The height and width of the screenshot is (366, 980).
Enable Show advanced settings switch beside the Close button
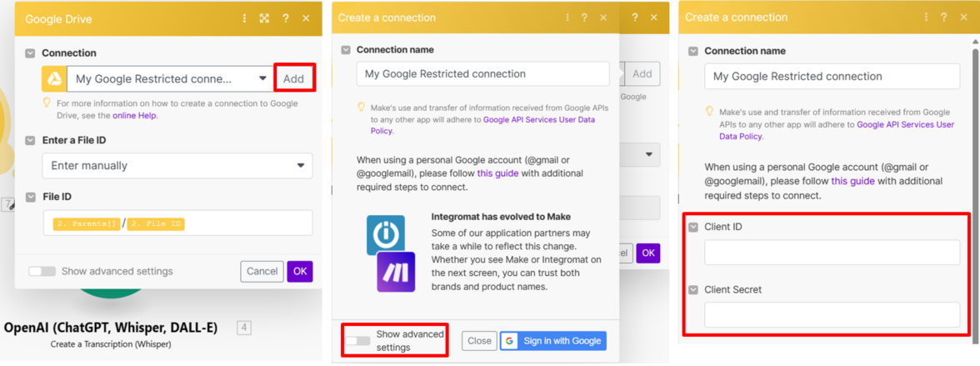pyautogui.click(x=358, y=340)
